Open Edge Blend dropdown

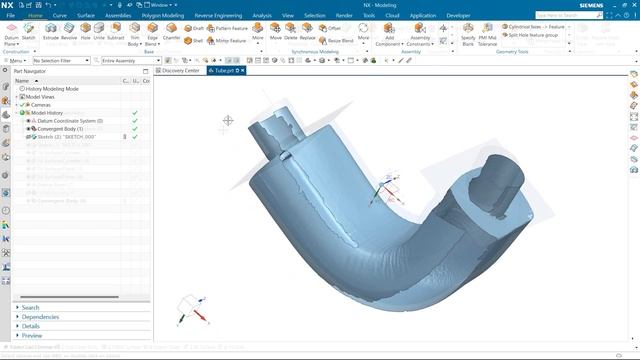click(158, 44)
